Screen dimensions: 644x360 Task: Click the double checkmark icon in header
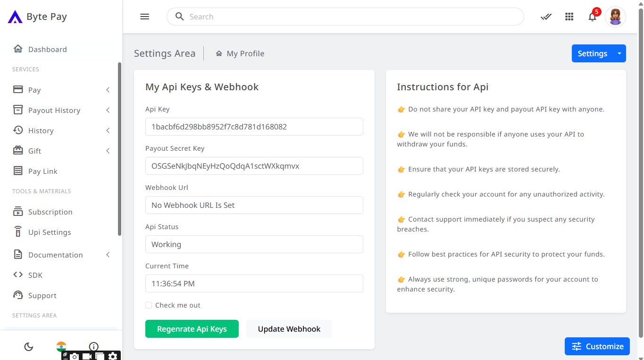click(x=546, y=17)
